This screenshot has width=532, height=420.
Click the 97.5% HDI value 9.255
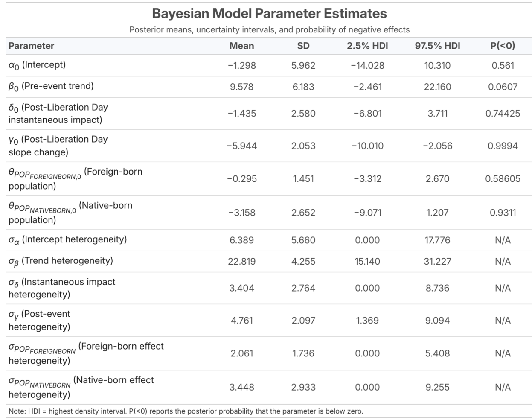pyautogui.click(x=437, y=387)
